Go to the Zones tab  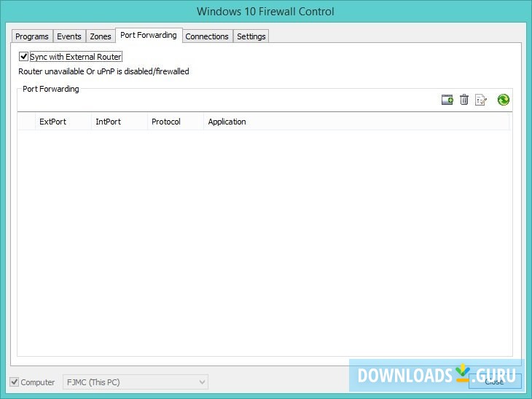pos(101,36)
